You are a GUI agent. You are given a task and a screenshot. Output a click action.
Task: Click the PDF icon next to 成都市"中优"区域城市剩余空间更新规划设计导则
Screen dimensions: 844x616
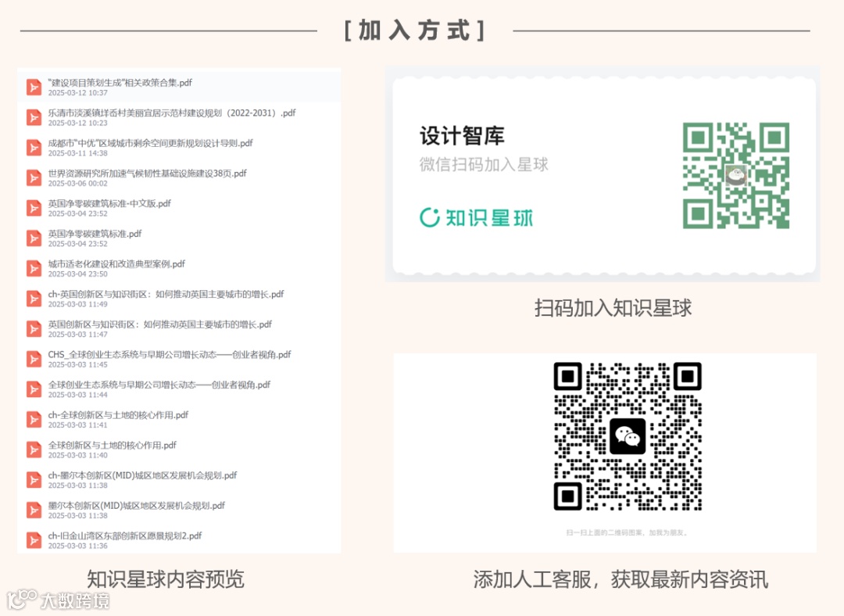click(x=33, y=147)
